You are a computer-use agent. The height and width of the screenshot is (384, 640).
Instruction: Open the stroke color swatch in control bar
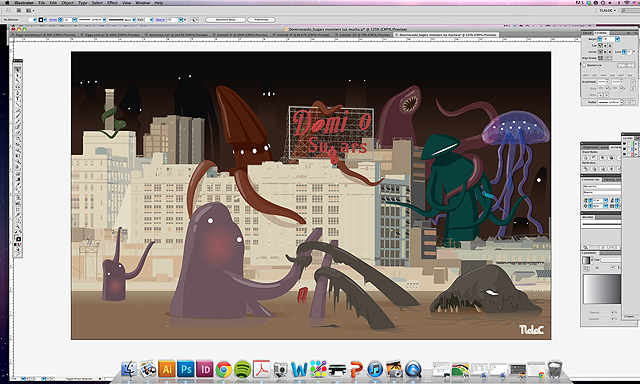[41, 20]
